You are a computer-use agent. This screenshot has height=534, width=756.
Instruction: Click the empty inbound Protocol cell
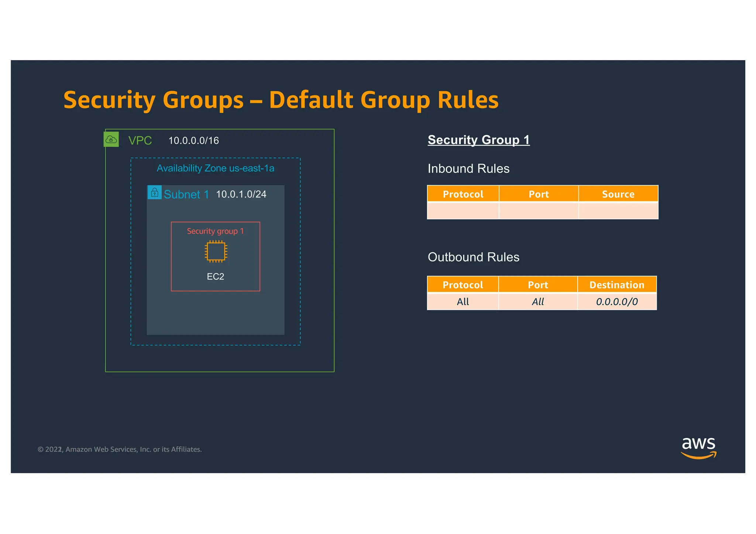pos(463,211)
